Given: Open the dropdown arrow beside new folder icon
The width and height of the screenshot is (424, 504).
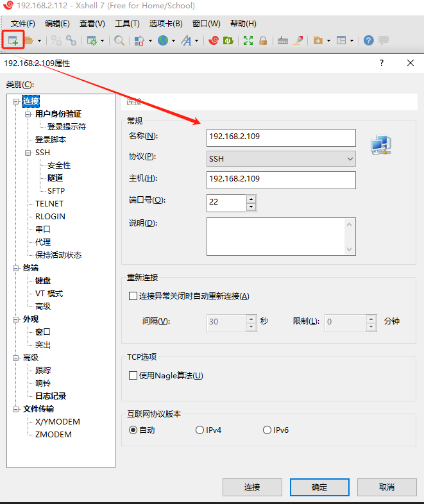Looking at the screenshot, I should click(328, 41).
